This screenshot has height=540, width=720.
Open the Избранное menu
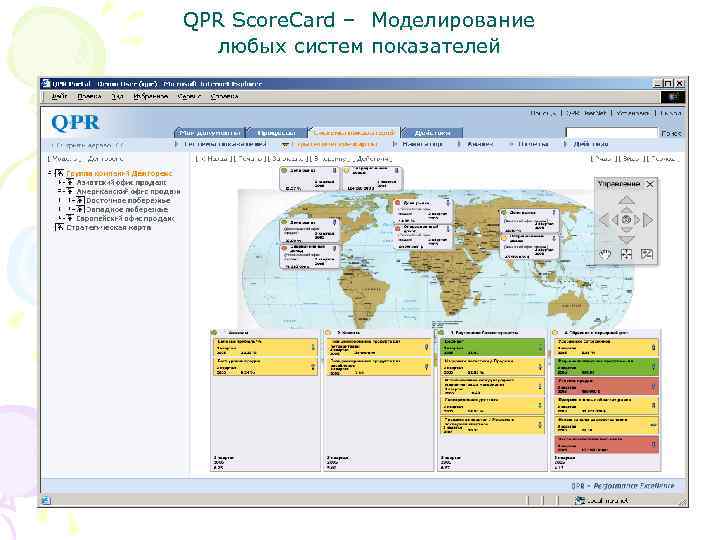[x=151, y=96]
